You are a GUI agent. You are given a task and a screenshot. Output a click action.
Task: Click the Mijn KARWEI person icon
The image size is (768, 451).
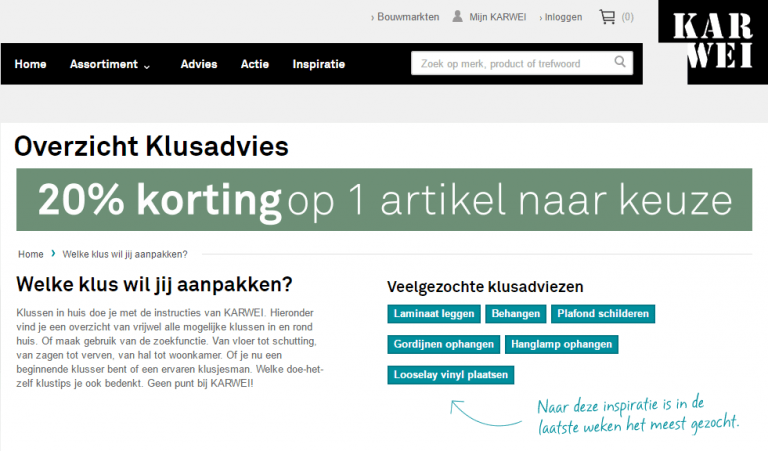457,17
